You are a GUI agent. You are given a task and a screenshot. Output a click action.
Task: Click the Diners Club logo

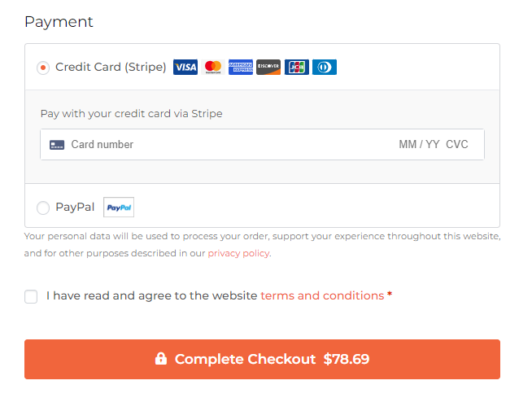pos(325,67)
